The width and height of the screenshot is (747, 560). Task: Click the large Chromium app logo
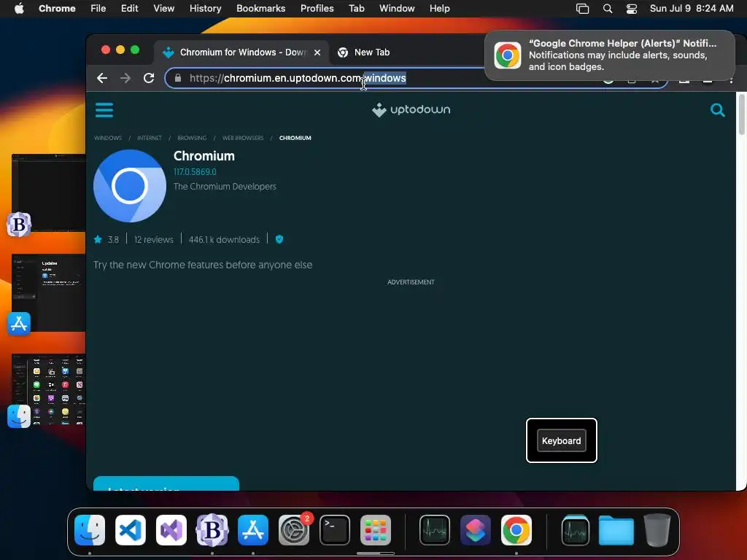130,186
